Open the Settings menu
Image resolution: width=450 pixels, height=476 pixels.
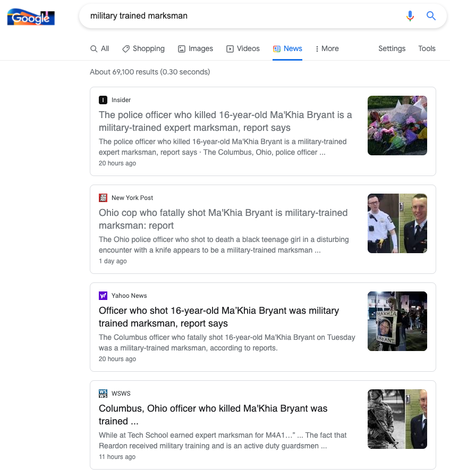[392, 48]
